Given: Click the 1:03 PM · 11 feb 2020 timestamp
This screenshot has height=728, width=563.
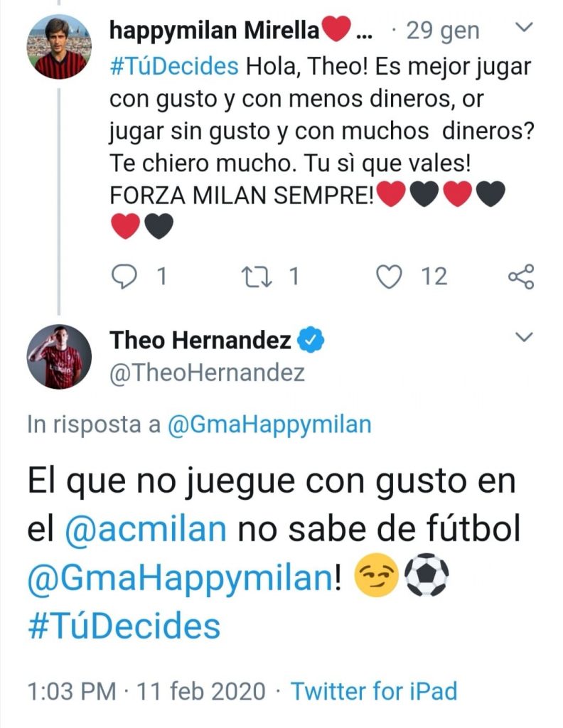Looking at the screenshot, I should tap(146, 690).
